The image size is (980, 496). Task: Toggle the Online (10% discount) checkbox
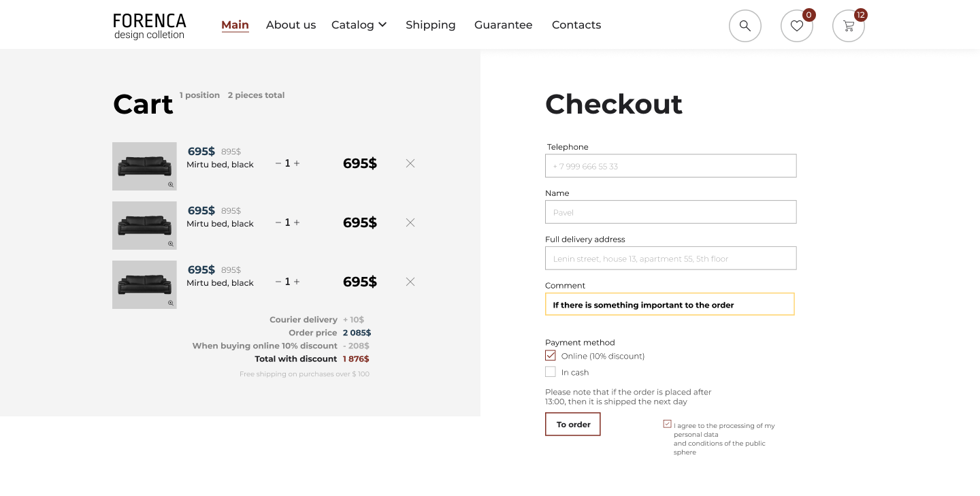[551, 355]
